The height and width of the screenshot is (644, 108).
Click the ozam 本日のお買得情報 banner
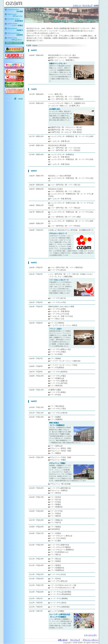(14, 72)
